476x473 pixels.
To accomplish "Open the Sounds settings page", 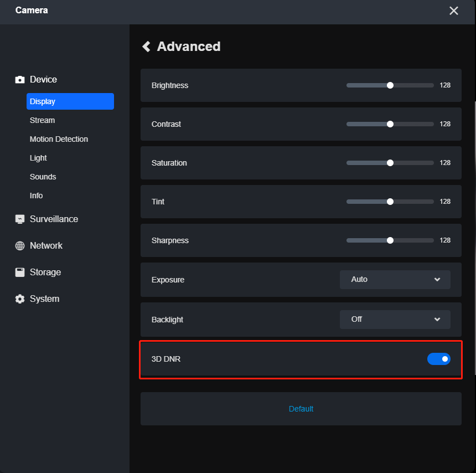I will tap(43, 177).
